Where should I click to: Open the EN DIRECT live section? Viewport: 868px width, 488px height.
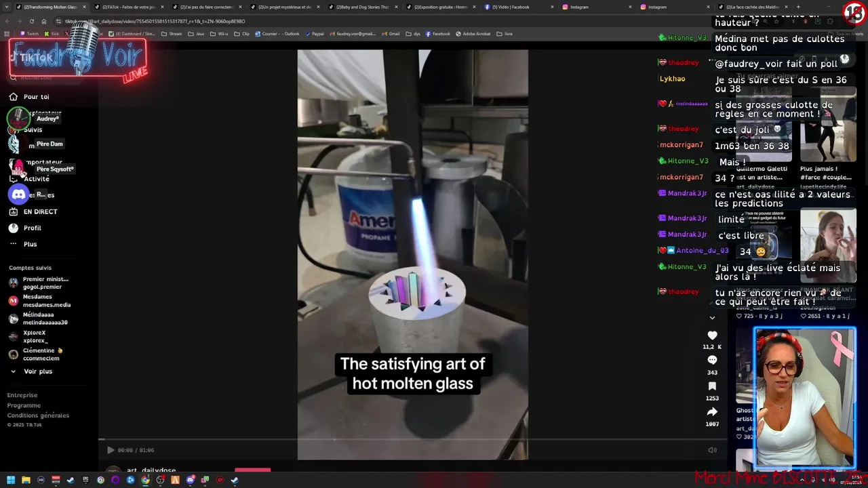point(33,211)
